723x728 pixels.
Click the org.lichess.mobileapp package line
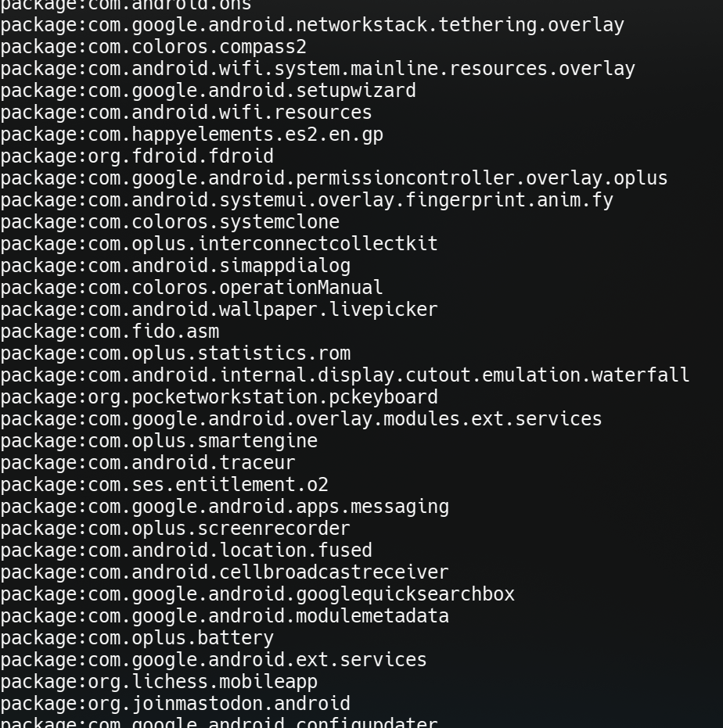(159, 682)
